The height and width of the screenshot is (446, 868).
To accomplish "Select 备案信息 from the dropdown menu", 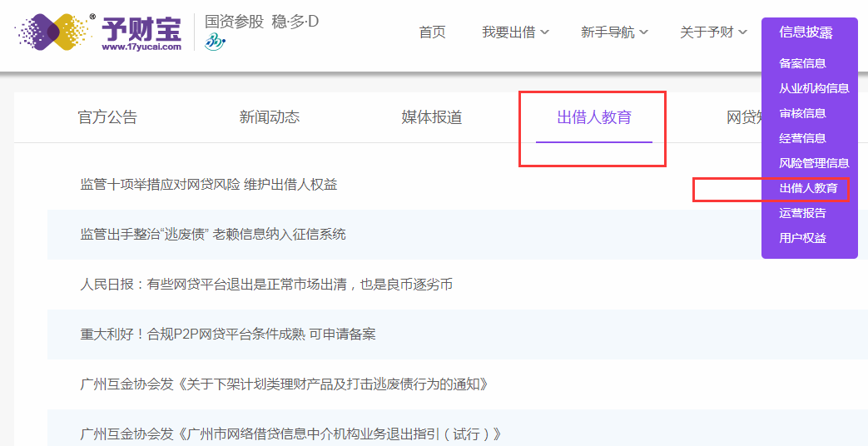I will 802,63.
